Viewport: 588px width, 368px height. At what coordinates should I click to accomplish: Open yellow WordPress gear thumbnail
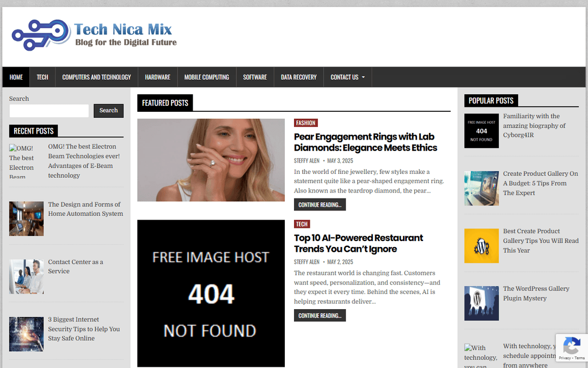point(481,246)
